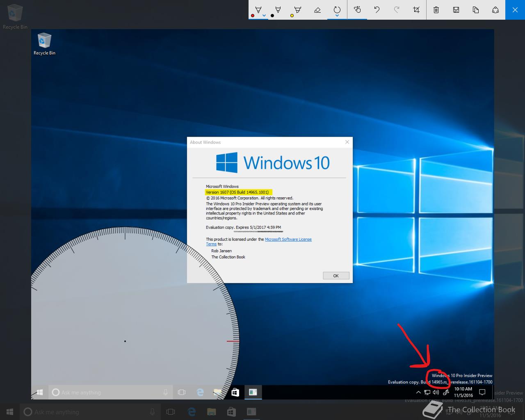Share the sketch
This screenshot has height=420, width=525.
[x=495, y=9]
